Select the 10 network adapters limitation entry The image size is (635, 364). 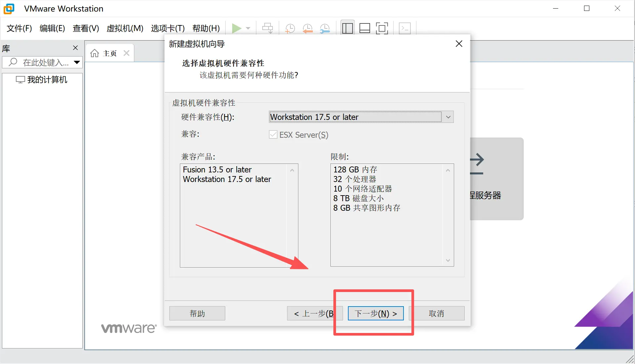[362, 189]
